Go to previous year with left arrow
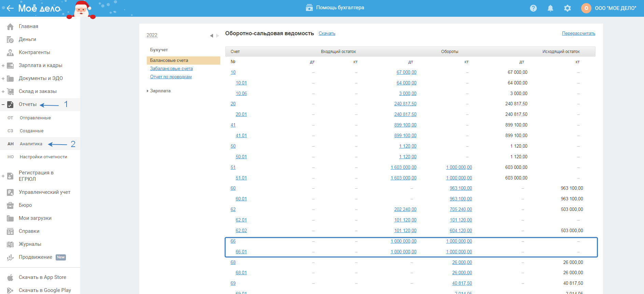Viewport: 644px width, 294px height. [x=211, y=36]
